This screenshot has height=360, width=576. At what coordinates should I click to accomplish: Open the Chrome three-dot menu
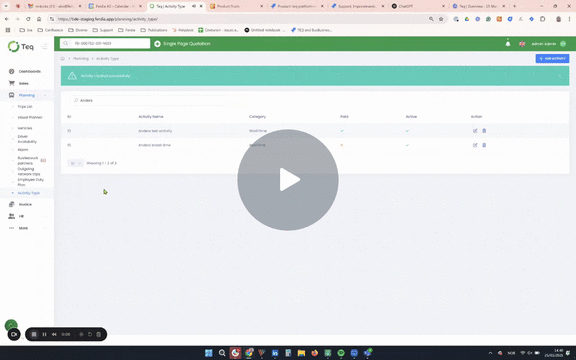point(570,19)
